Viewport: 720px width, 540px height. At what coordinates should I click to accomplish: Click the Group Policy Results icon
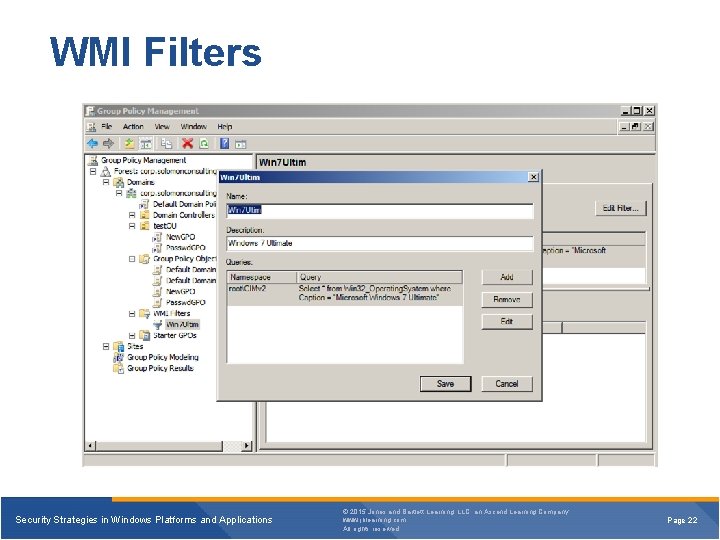(x=118, y=368)
